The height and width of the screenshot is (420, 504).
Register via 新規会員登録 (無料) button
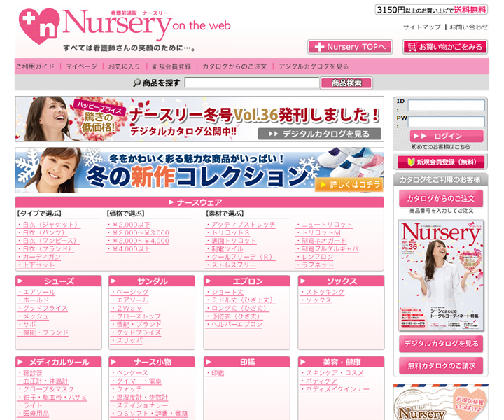pyautogui.click(x=440, y=162)
